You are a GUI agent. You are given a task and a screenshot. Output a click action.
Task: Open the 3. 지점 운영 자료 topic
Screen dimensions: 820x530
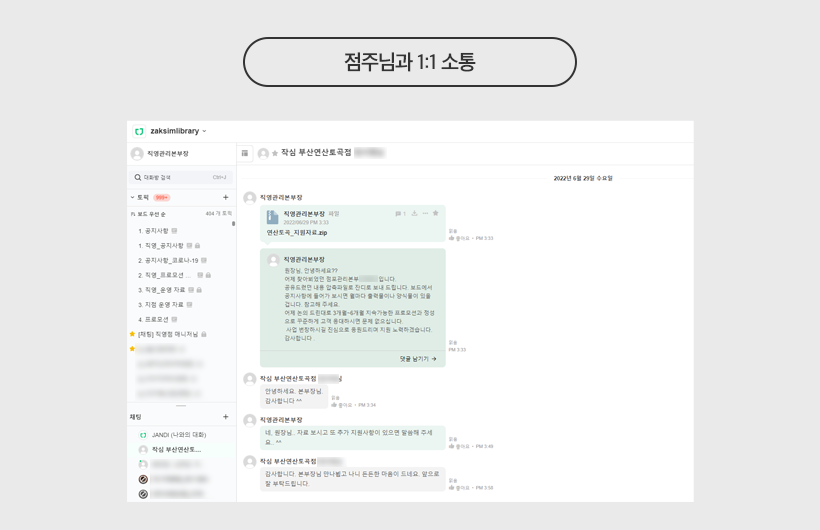click(x=160, y=304)
